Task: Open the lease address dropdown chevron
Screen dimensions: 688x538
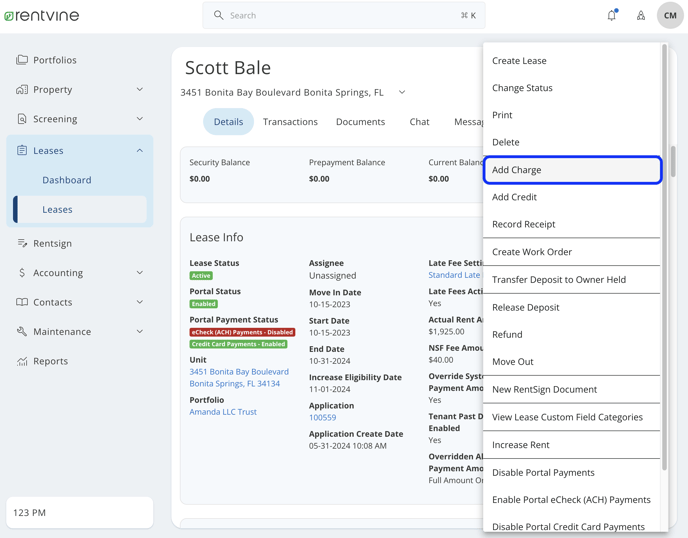Action: pos(402,93)
